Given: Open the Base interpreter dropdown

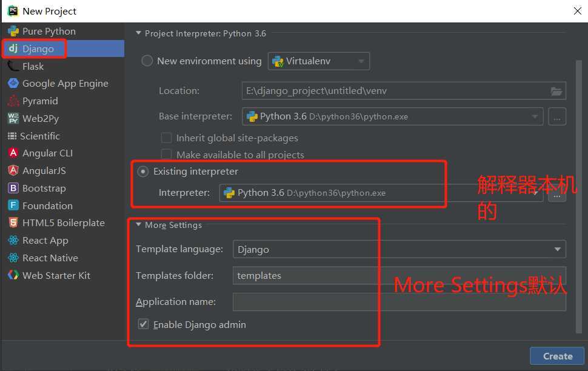Looking at the screenshot, I should coord(393,116).
